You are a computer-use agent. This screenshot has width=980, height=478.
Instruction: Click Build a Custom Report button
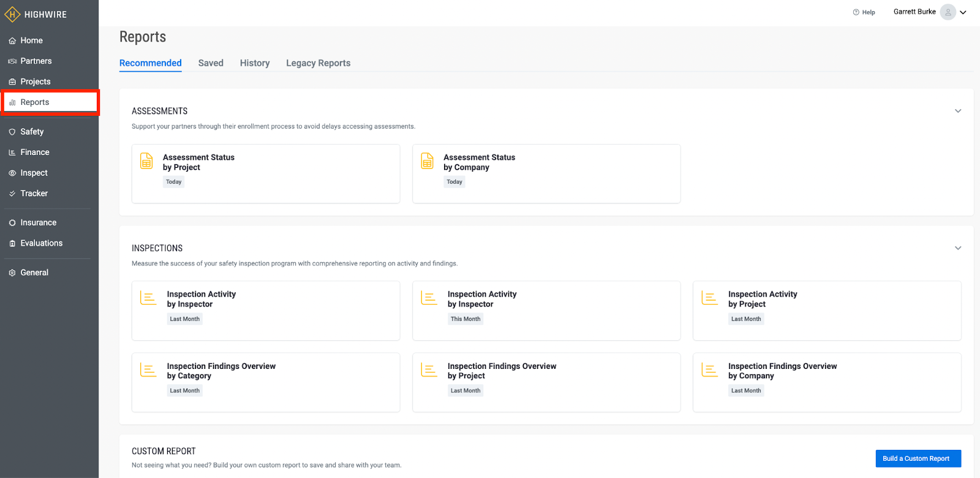(918, 458)
